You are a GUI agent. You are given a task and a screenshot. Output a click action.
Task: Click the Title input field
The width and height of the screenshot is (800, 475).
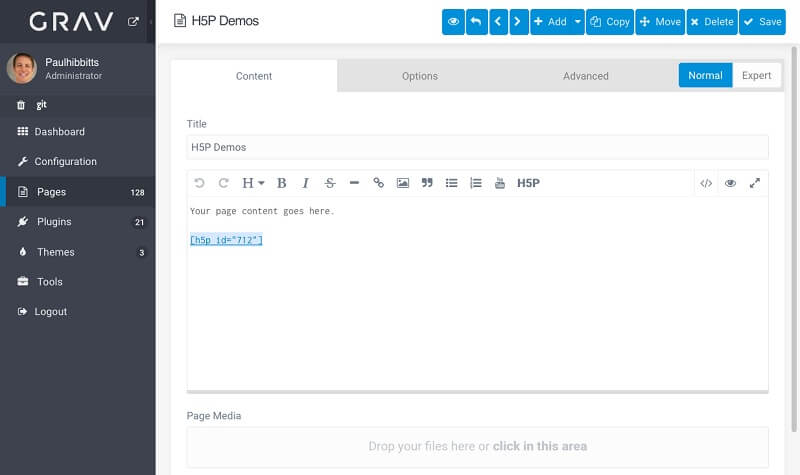(x=477, y=147)
